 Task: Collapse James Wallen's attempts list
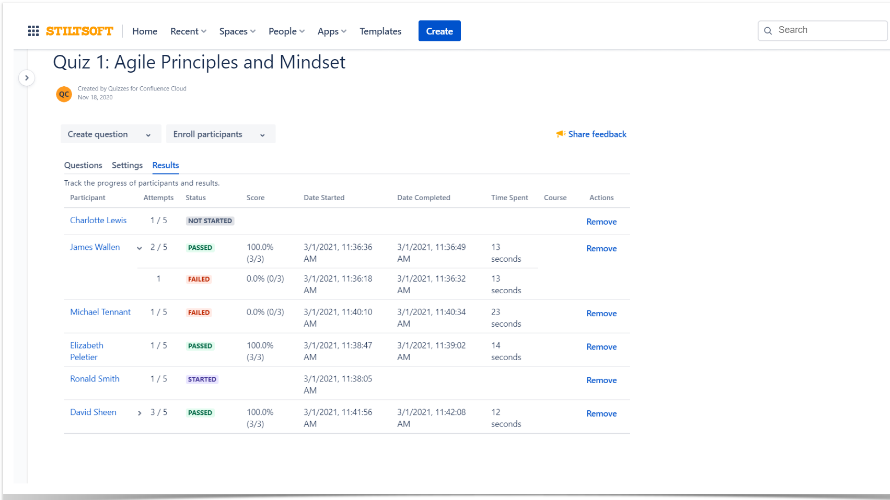[x=139, y=248]
